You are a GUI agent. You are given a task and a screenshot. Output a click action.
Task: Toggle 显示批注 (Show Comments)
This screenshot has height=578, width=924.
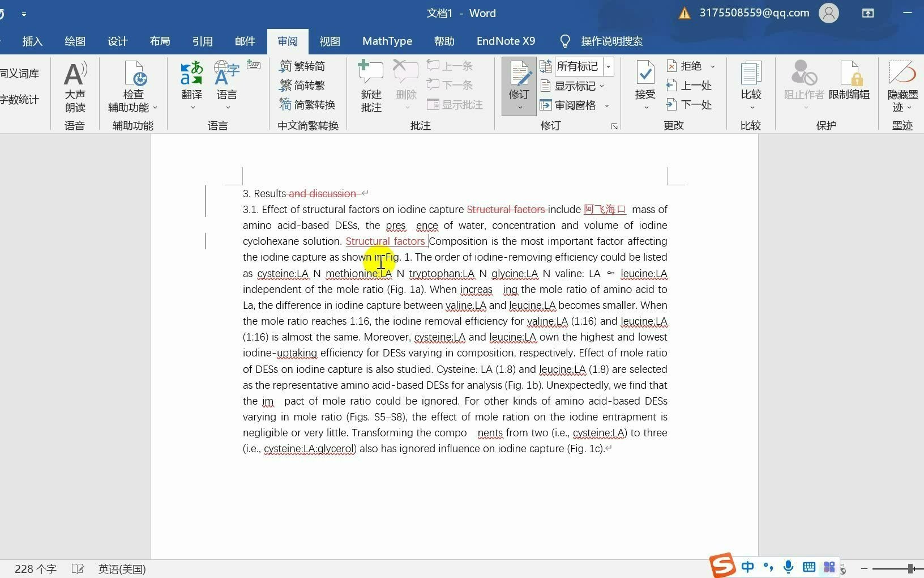[x=455, y=104]
